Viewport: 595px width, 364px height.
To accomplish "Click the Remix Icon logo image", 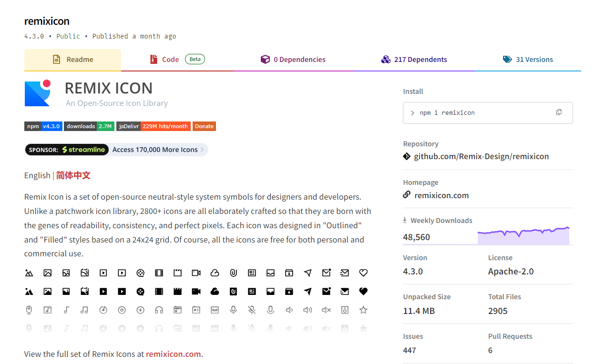I will tap(38, 93).
